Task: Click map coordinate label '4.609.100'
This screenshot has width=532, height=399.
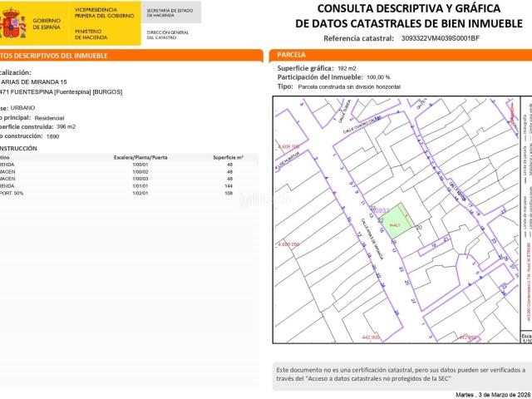Action: 288,146
